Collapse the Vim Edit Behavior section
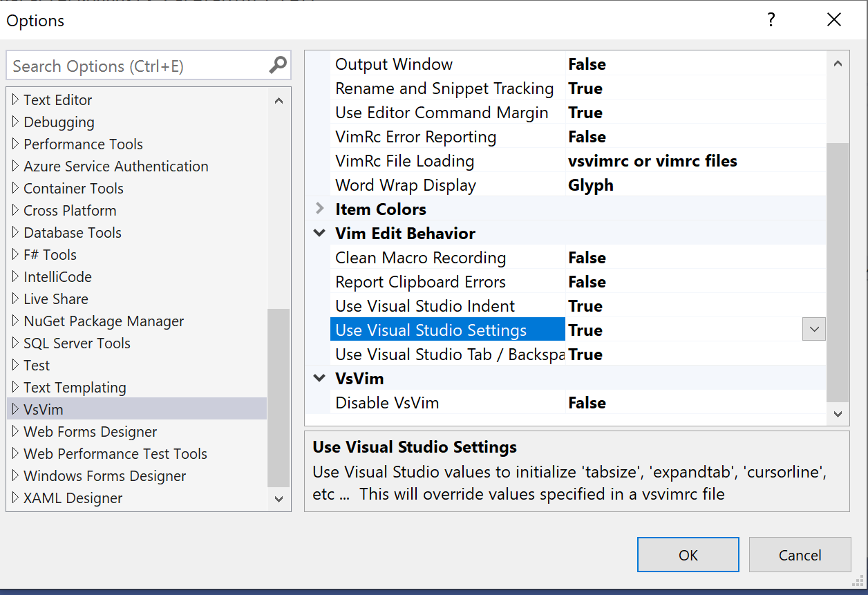This screenshot has width=868, height=595. click(319, 233)
